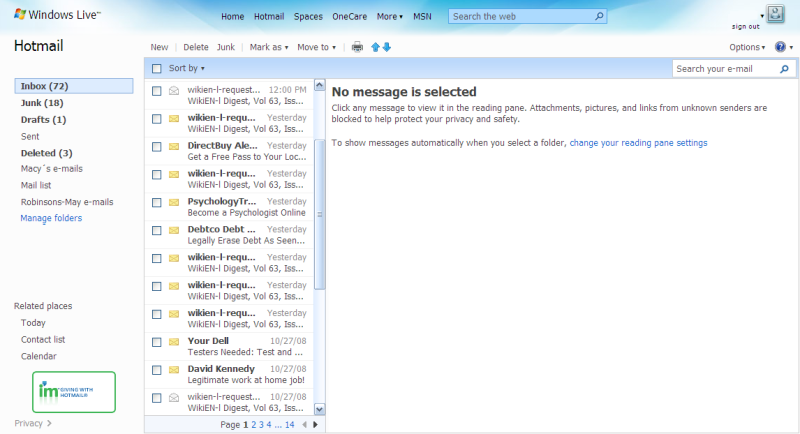The height and width of the screenshot is (434, 800).
Task: Open the Options dropdown
Action: click(747, 47)
